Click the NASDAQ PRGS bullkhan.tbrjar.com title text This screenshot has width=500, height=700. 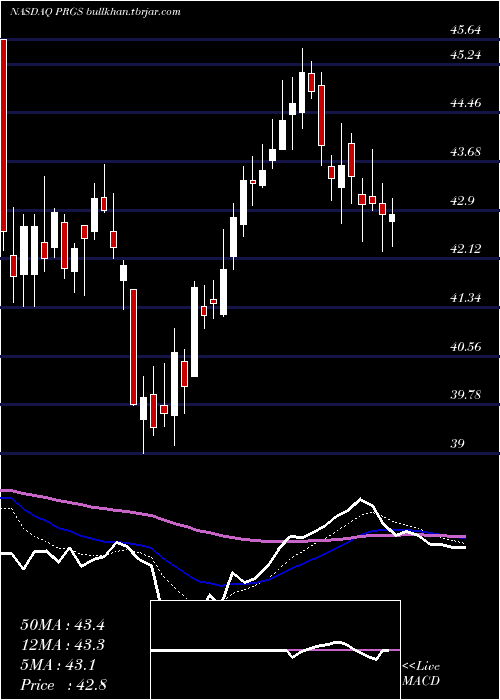(x=95, y=12)
